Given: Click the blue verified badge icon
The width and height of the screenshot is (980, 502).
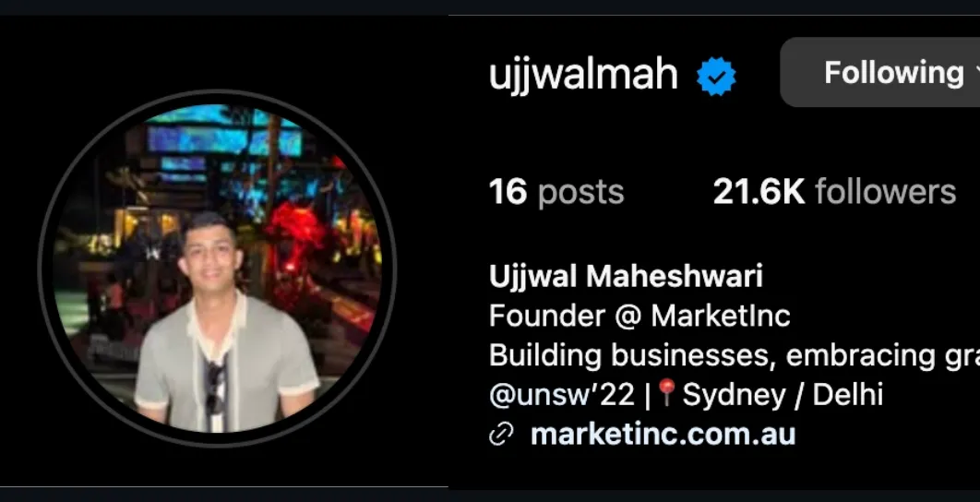Looking at the screenshot, I should (716, 77).
